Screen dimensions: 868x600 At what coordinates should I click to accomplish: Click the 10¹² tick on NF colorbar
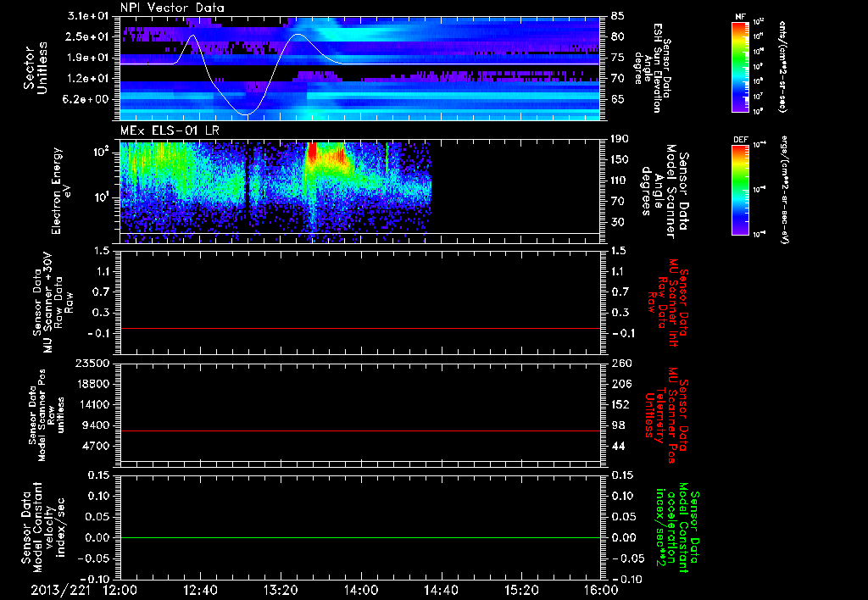coord(759,21)
